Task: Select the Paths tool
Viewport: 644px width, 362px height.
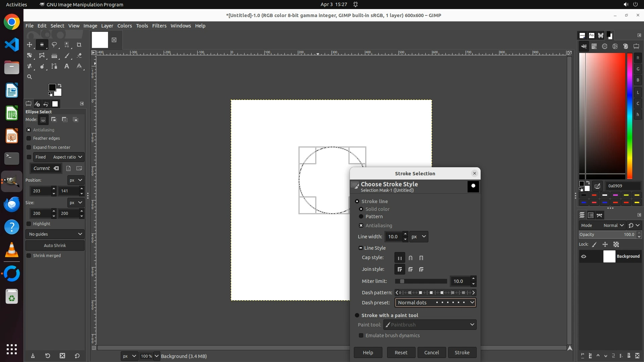Action: click(54, 66)
